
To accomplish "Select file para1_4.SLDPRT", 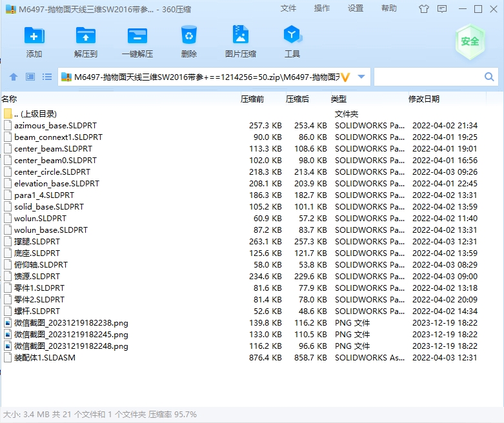I will (x=44, y=195).
